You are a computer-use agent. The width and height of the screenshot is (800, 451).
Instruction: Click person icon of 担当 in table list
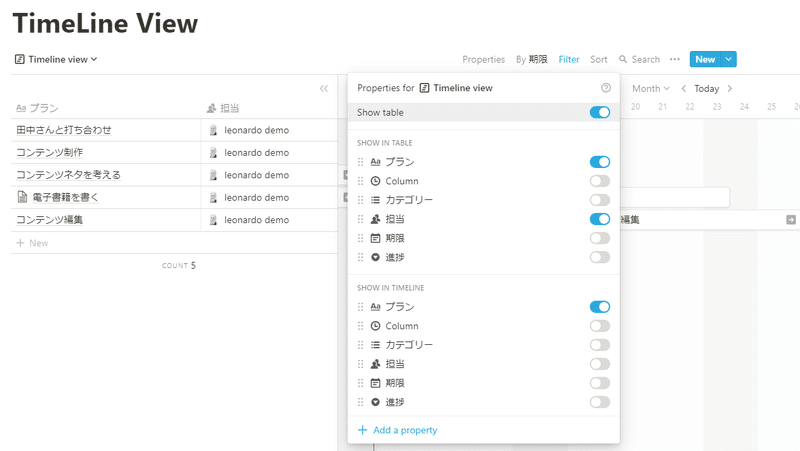[x=376, y=219]
